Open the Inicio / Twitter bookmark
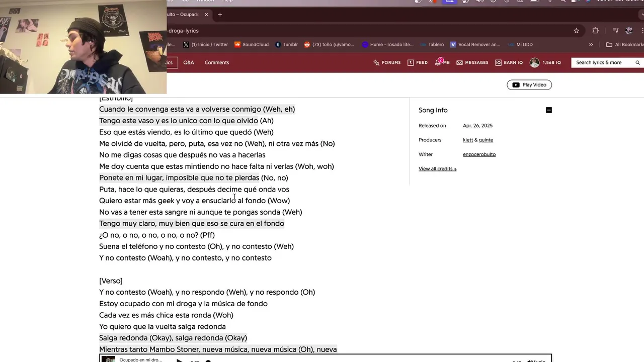Screen dimensions: 644x362 206,45
